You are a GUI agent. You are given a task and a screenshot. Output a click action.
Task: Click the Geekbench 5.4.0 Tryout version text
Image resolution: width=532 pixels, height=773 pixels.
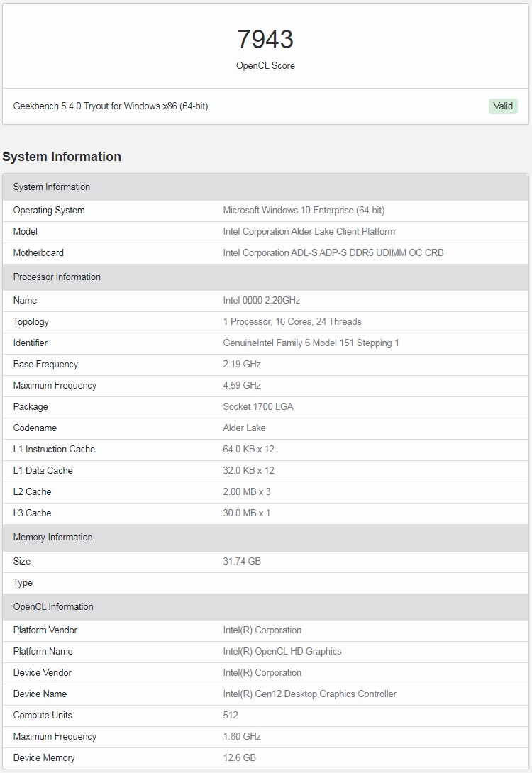coord(111,106)
